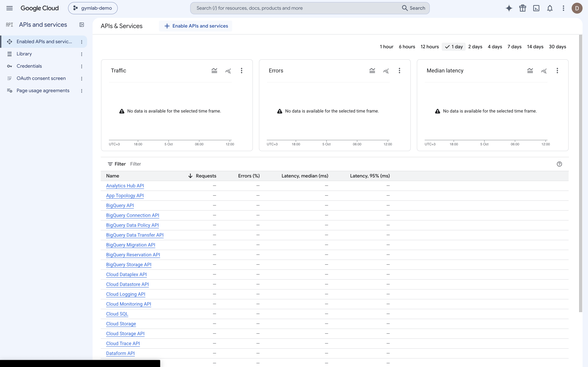Open the free trial gift icon
The image size is (588, 367).
[523, 8]
